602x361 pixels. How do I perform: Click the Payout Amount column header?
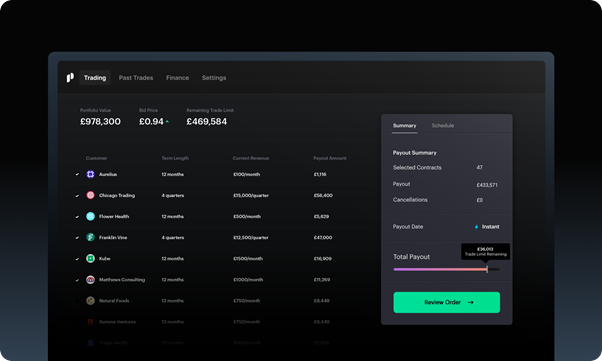click(x=330, y=158)
